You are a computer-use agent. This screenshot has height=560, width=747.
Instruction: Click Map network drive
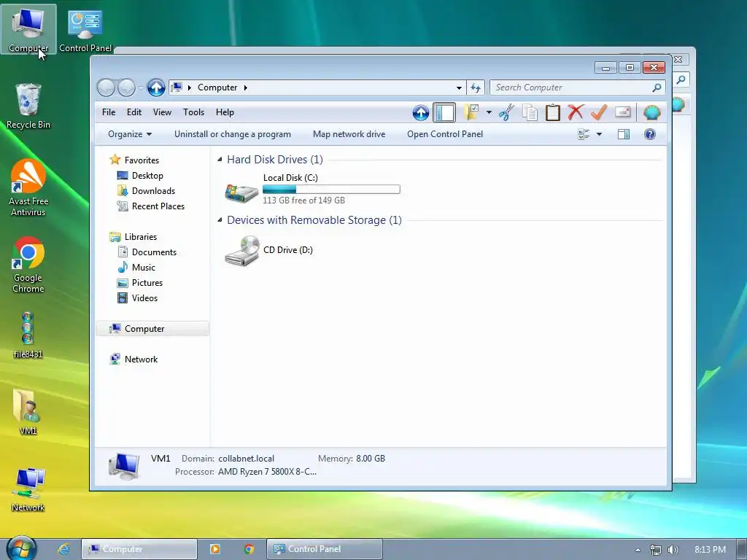pos(349,134)
